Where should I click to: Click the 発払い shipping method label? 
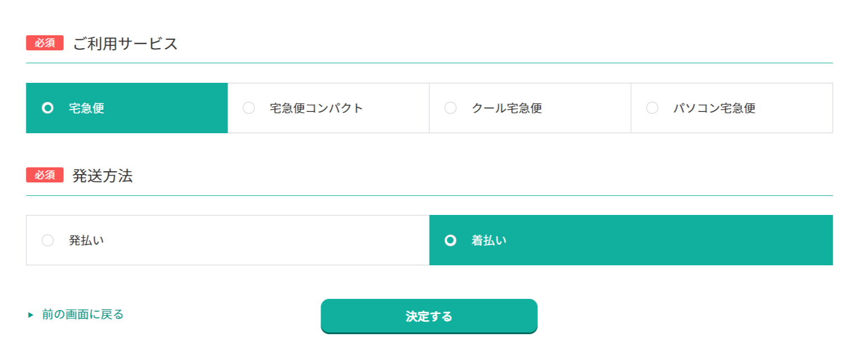coord(86,240)
